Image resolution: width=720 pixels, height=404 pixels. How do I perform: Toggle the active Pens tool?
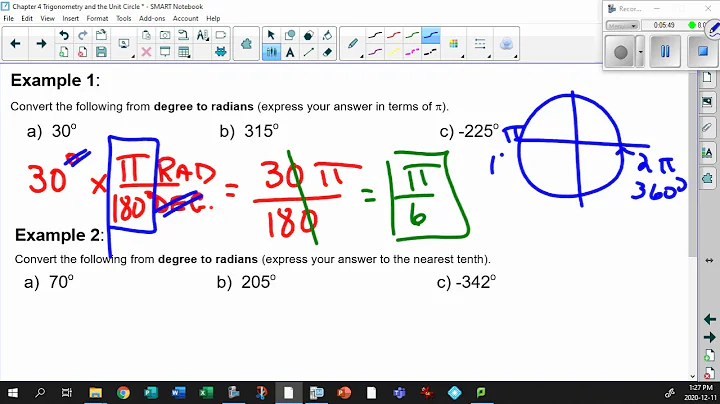click(271, 52)
